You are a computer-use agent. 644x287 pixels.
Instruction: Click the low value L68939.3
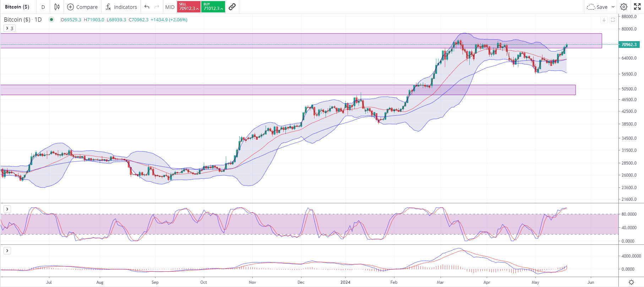coord(116,20)
